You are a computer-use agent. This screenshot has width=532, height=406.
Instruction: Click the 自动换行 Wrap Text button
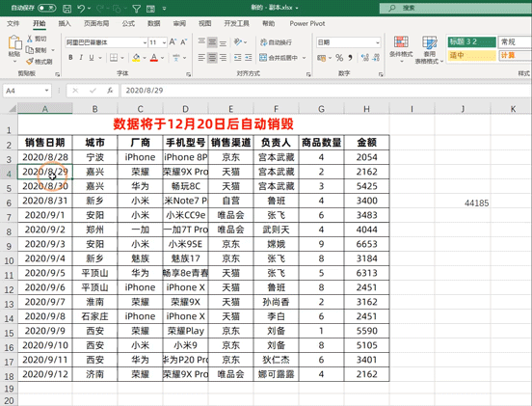277,42
